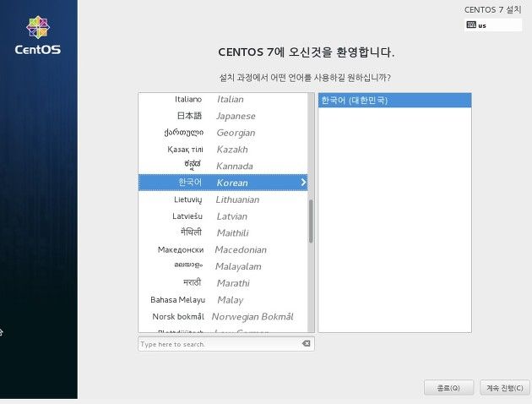The width and height of the screenshot is (532, 404).
Task: Select the Kannada language row
Action: pyautogui.click(x=223, y=166)
